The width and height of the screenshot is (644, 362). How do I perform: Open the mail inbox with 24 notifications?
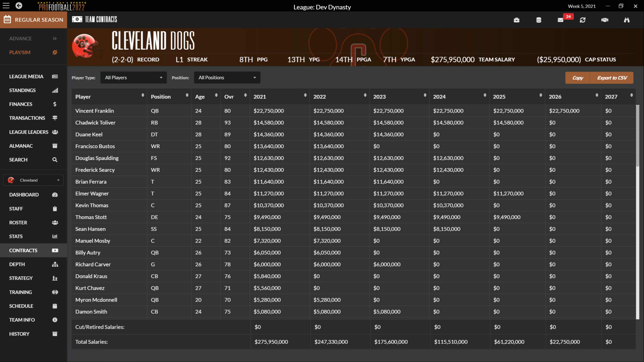pyautogui.click(x=560, y=20)
